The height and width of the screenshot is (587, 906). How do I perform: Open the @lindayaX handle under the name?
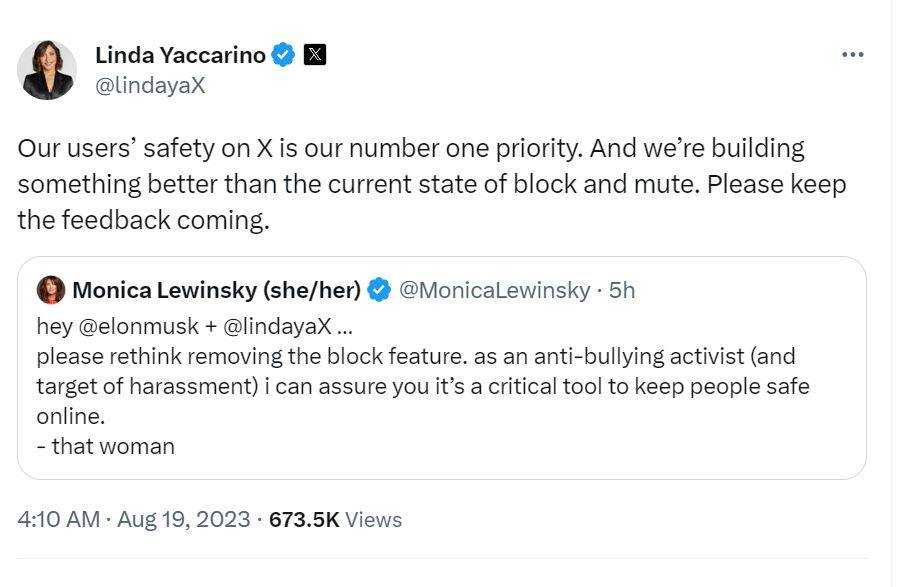[150, 86]
